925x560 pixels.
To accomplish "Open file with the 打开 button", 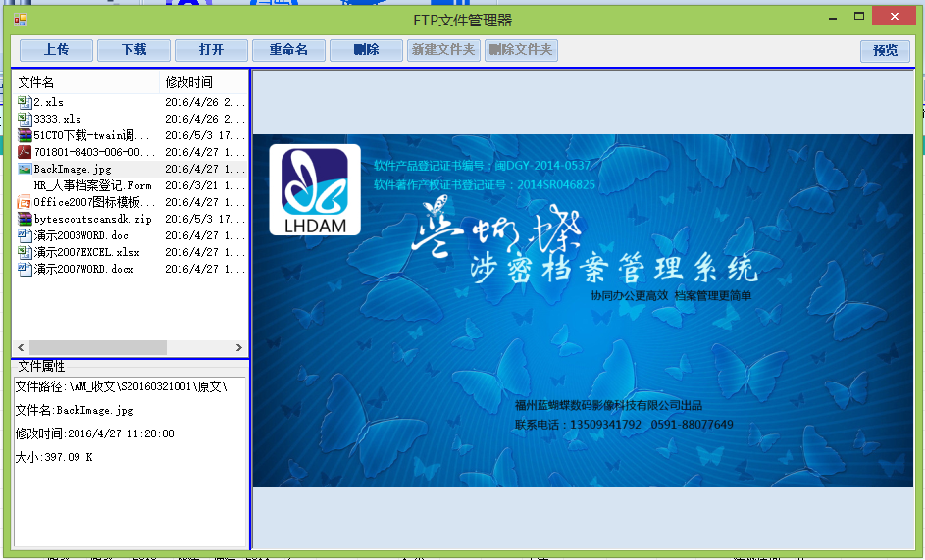I will pyautogui.click(x=211, y=50).
